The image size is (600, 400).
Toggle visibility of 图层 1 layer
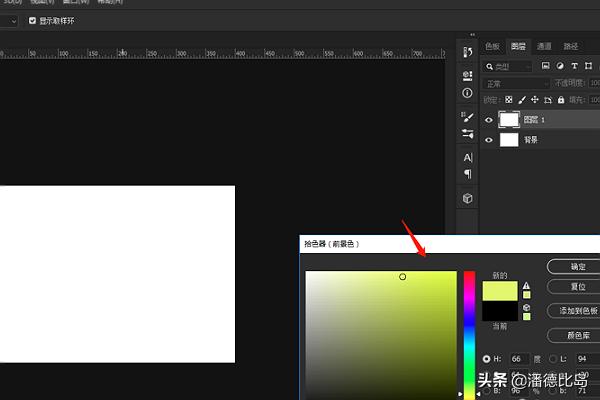pos(489,120)
